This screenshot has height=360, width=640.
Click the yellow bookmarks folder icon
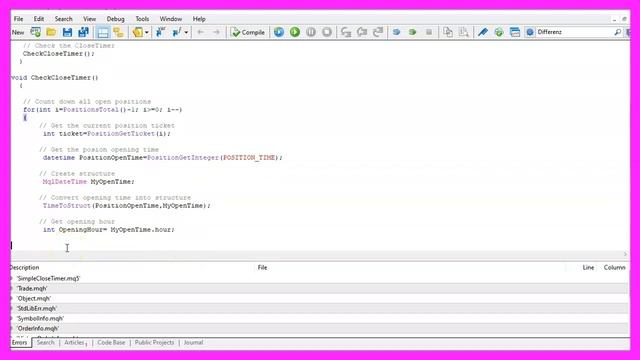[x=138, y=32]
